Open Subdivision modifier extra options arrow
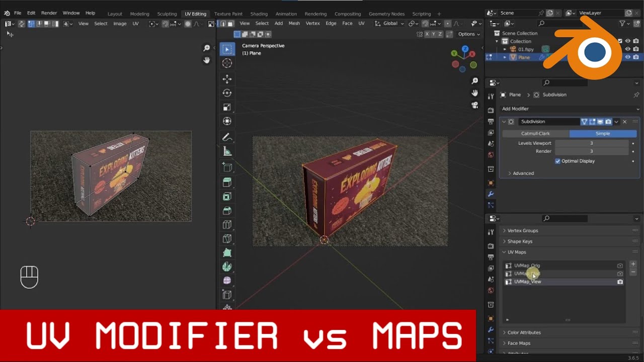 [616, 122]
